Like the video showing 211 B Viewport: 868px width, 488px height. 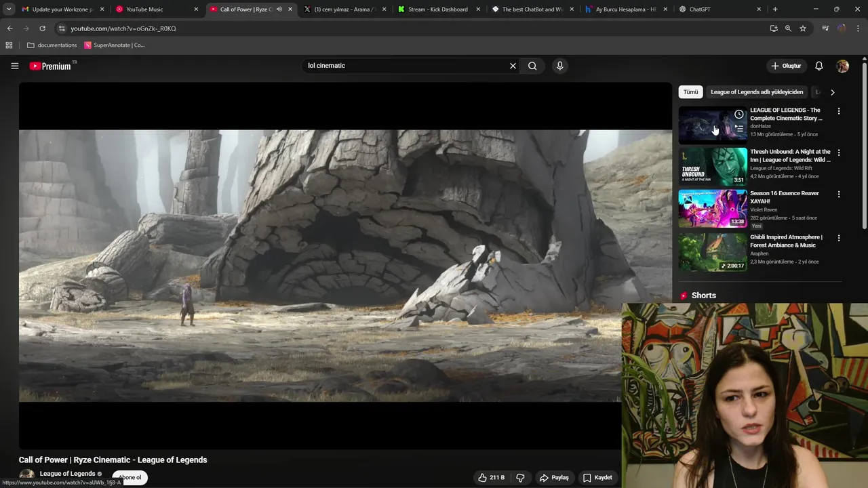(492, 478)
